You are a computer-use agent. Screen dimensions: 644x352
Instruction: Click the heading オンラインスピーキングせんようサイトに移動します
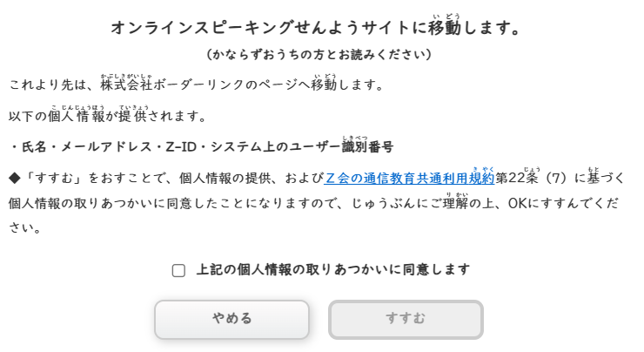click(x=316, y=27)
